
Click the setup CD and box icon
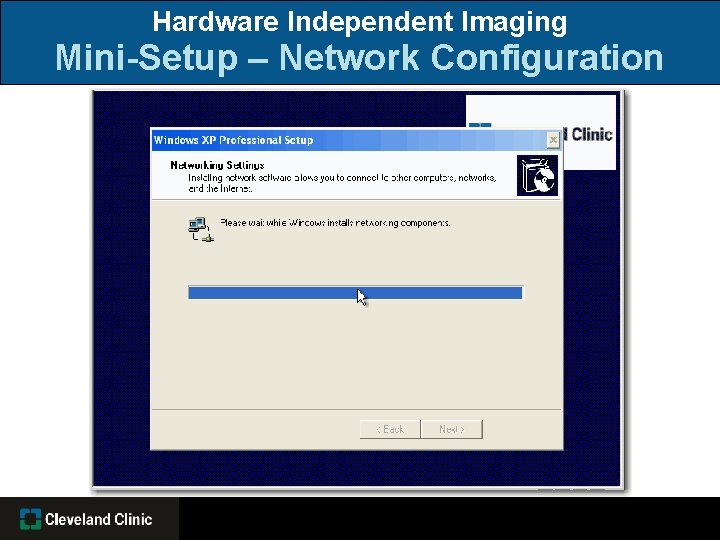[537, 175]
